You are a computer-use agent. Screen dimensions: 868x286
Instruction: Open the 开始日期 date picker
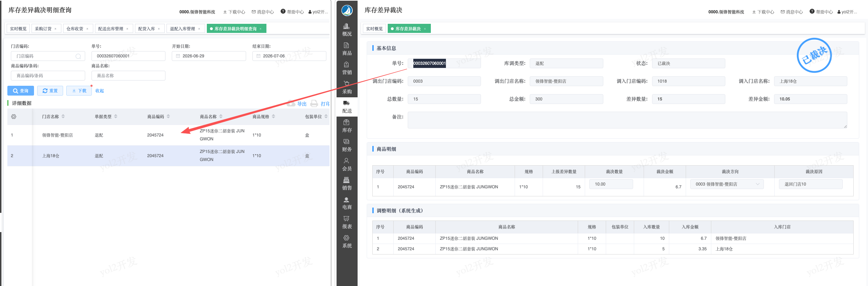click(x=209, y=56)
